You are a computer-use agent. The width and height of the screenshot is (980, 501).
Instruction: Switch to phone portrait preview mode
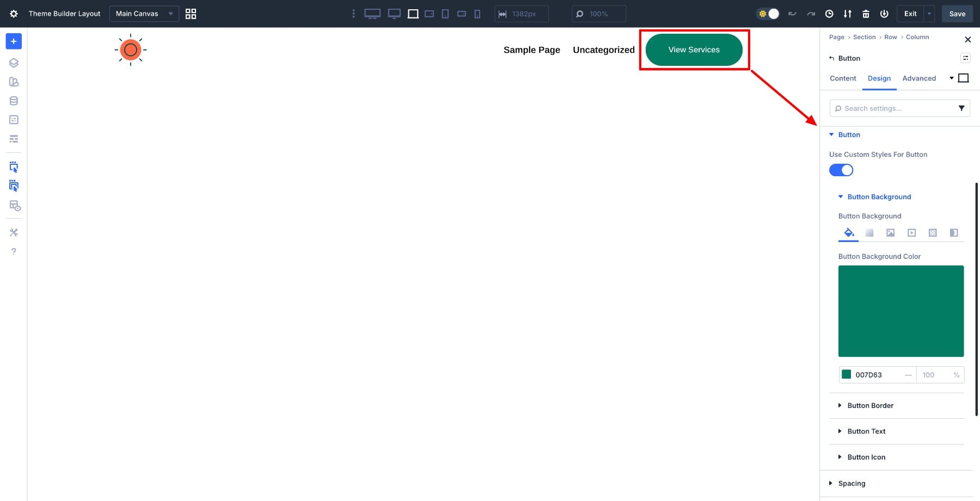pyautogui.click(x=477, y=14)
